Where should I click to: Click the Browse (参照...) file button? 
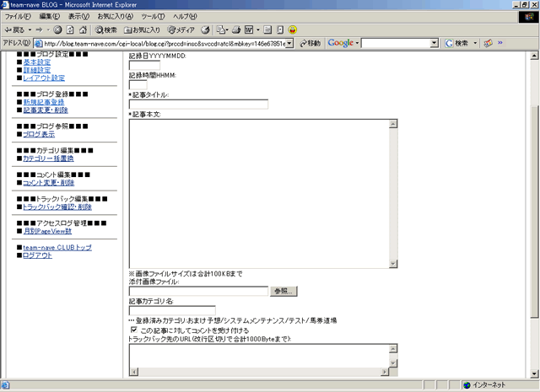point(284,291)
